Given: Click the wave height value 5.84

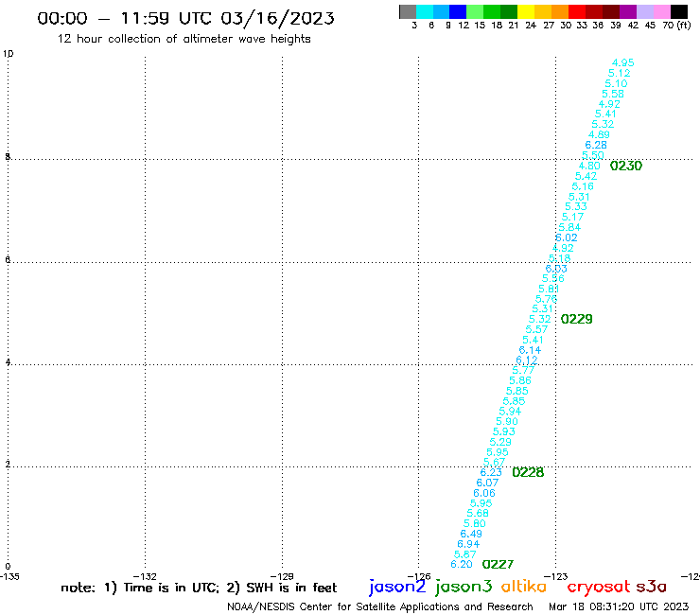Looking at the screenshot, I should [x=569, y=227].
